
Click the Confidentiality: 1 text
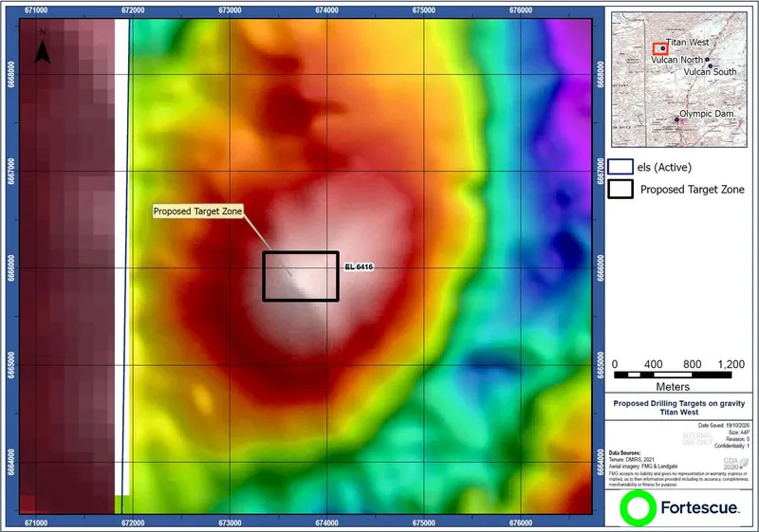[x=731, y=446]
